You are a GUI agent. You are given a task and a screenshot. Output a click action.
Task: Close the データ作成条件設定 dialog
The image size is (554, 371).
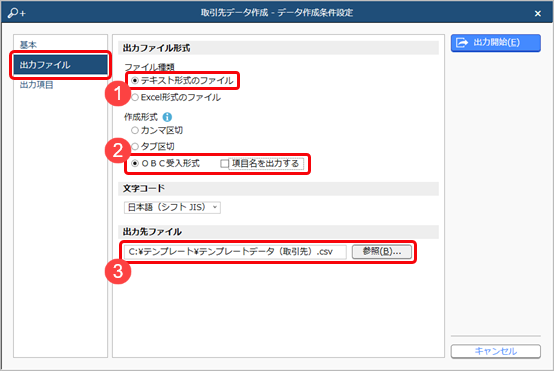(538, 13)
